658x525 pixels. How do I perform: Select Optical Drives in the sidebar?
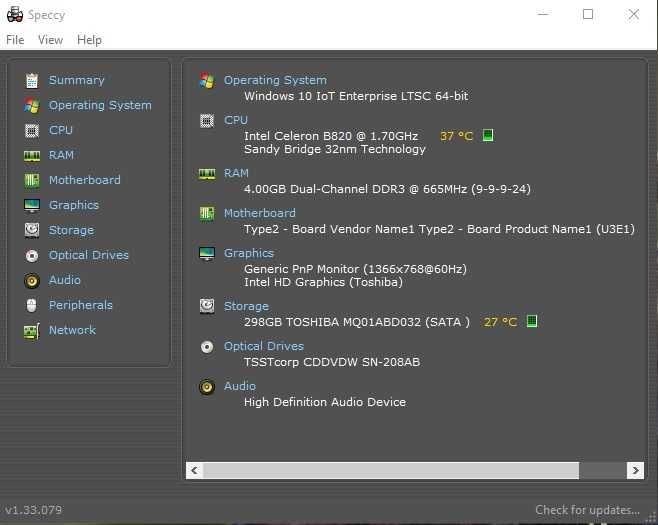coord(89,255)
